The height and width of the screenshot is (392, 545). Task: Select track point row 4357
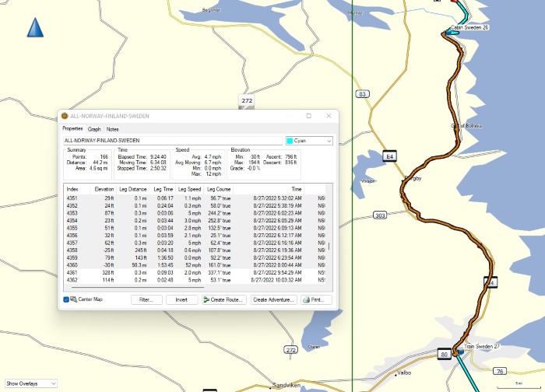click(x=195, y=243)
